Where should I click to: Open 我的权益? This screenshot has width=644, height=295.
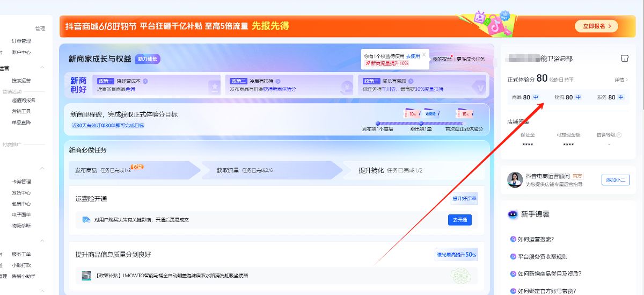click(442, 59)
